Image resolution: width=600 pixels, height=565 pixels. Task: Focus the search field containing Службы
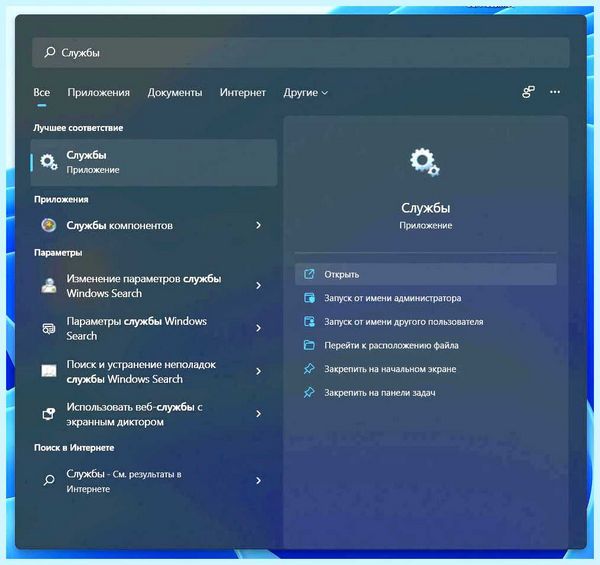pyautogui.click(x=300, y=52)
